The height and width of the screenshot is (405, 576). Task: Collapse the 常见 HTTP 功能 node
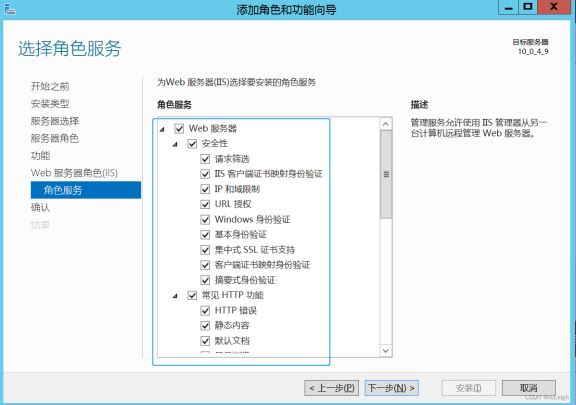(x=175, y=296)
